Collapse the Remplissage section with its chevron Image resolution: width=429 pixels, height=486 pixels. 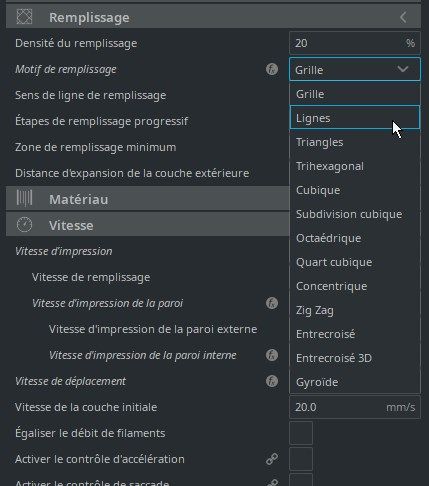(403, 17)
